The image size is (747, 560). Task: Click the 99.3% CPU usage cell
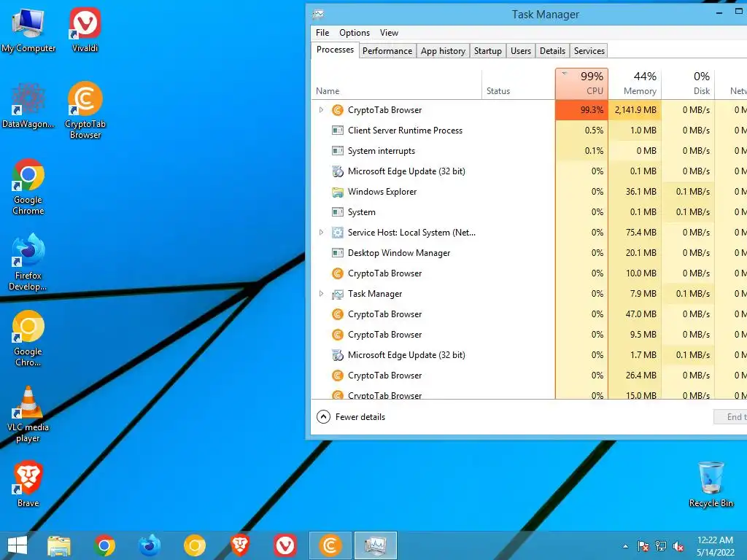581,110
